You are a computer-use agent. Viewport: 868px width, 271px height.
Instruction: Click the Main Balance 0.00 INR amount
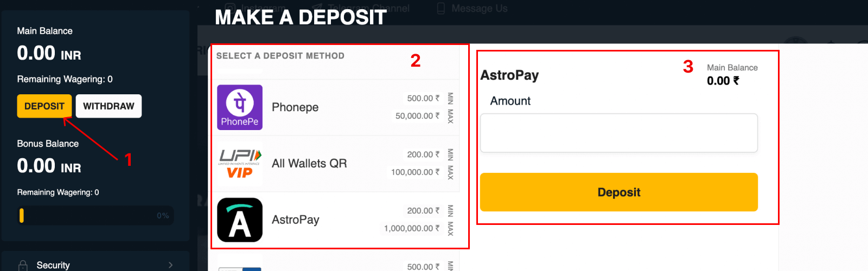pyautogui.click(x=49, y=53)
